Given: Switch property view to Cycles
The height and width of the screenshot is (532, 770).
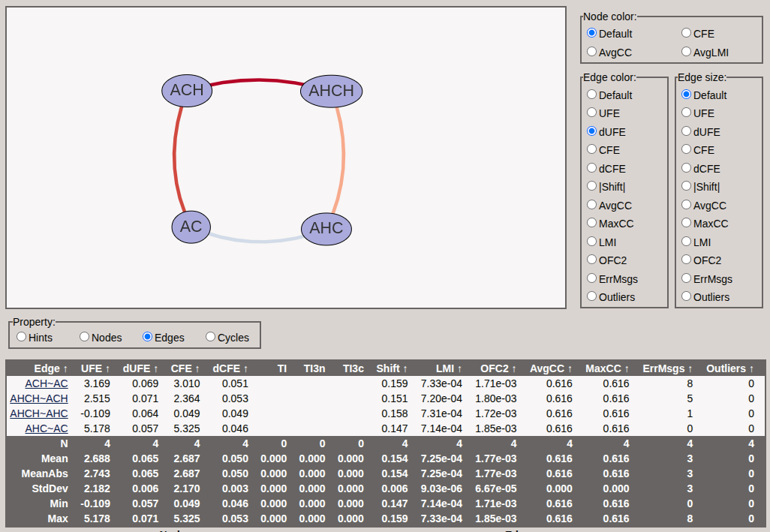Looking at the screenshot, I should [210, 337].
